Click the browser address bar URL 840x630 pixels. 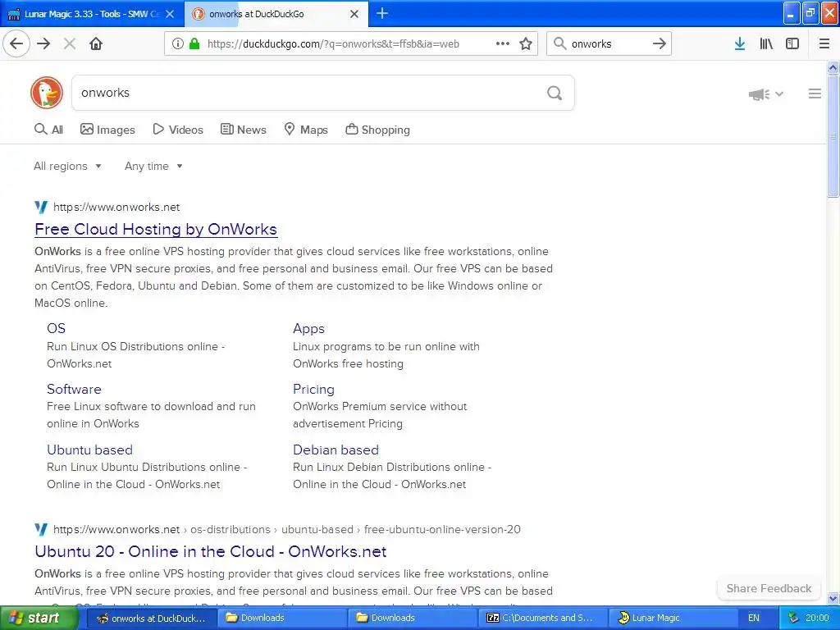(x=333, y=44)
